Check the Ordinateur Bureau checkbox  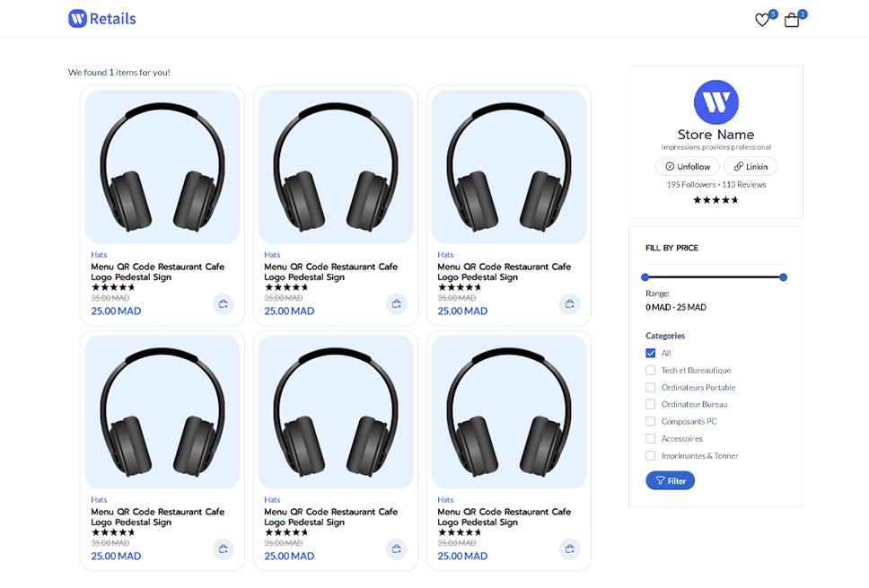pyautogui.click(x=651, y=405)
